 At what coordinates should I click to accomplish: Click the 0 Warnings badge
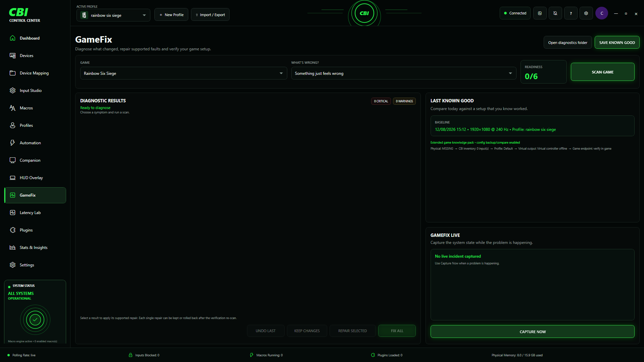[404, 101]
